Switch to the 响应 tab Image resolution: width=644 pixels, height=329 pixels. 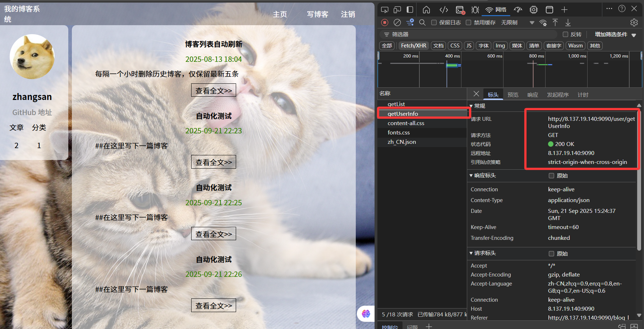(533, 95)
